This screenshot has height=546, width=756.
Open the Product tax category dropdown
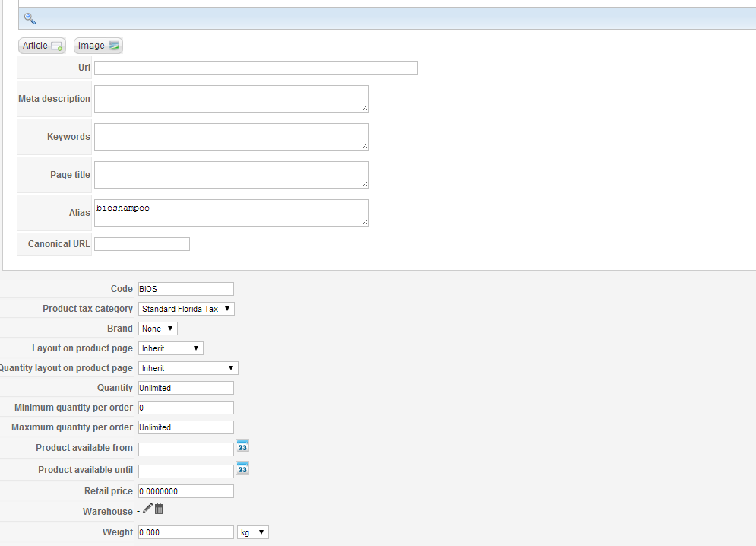(x=187, y=309)
